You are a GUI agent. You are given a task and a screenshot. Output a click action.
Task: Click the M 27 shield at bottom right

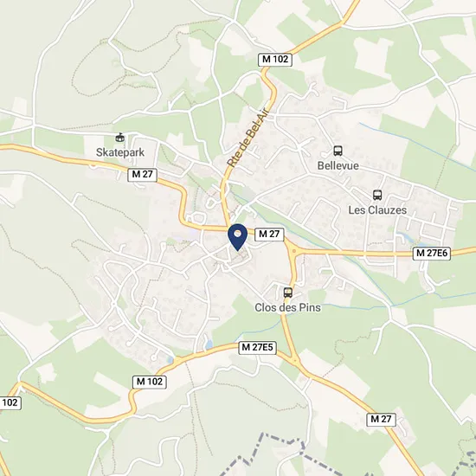tap(381, 419)
